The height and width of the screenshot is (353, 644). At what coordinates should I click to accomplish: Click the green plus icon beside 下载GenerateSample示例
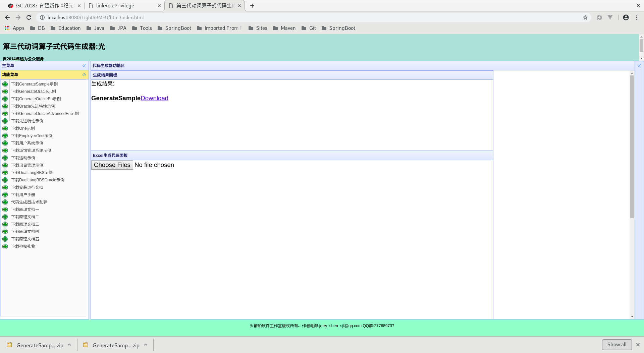coord(5,84)
